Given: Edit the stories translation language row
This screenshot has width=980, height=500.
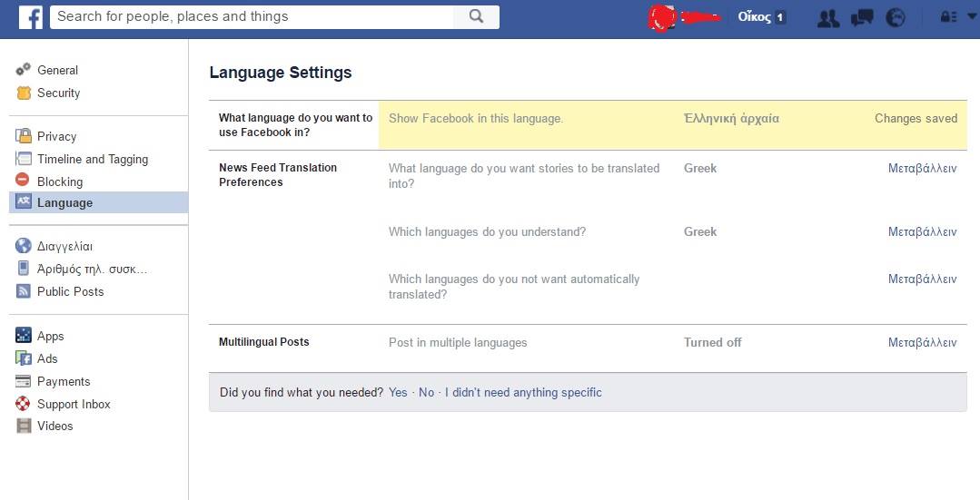Looking at the screenshot, I should pos(922,168).
